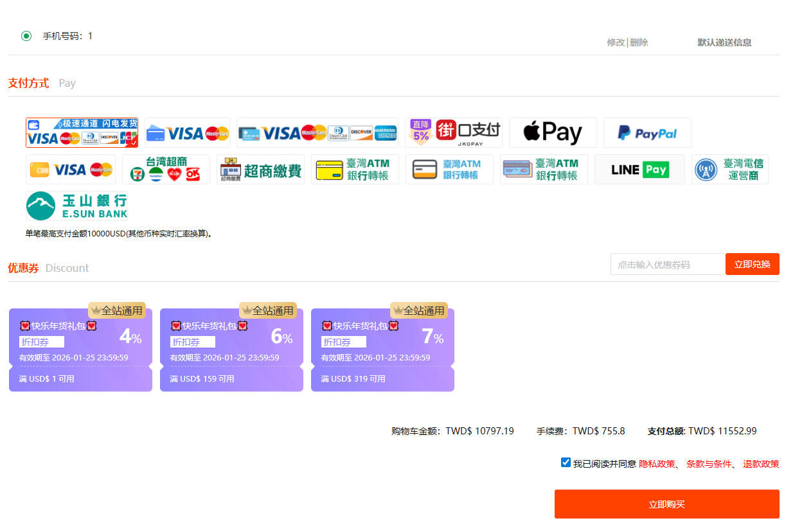Apply the 7% 折扣券 coupon

coord(382,350)
